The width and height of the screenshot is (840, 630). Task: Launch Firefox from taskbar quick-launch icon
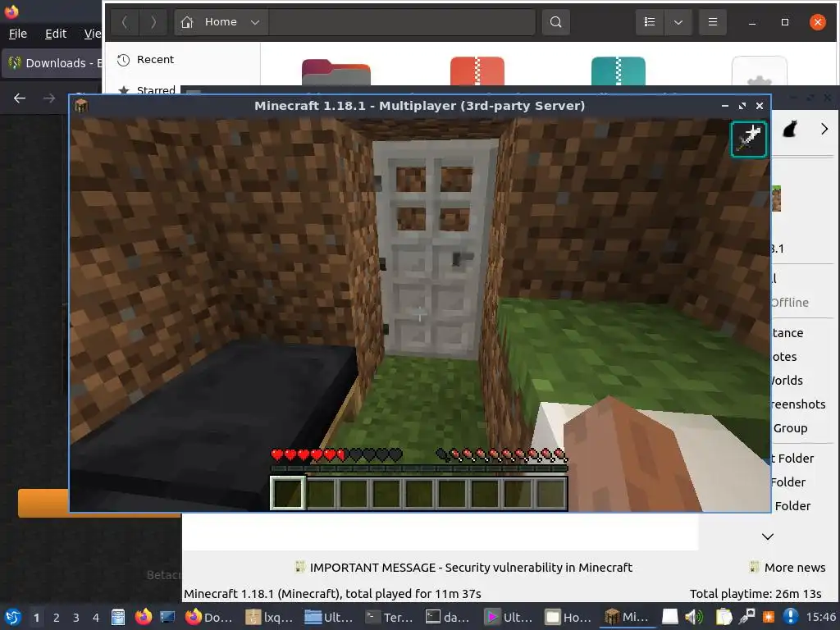143,617
